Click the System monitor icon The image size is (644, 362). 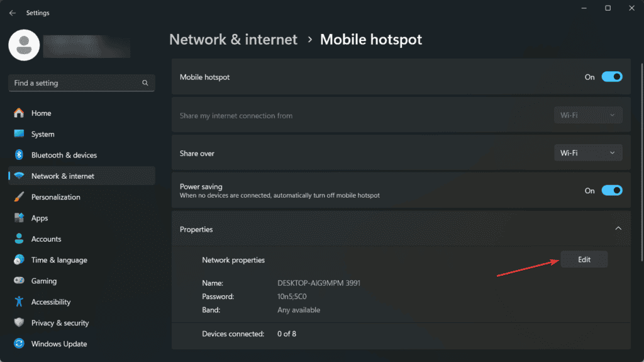click(x=19, y=133)
